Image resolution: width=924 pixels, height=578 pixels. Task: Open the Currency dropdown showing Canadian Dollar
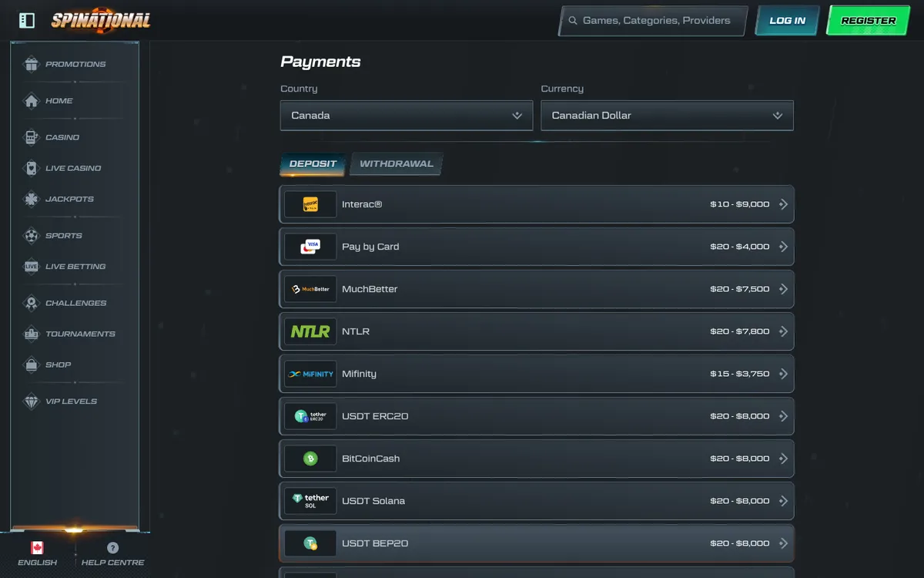pyautogui.click(x=667, y=116)
